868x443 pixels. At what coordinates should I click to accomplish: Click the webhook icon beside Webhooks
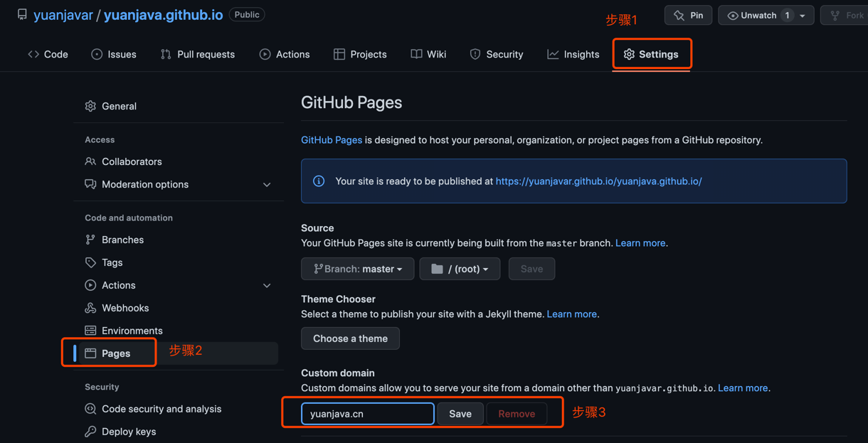pos(90,308)
